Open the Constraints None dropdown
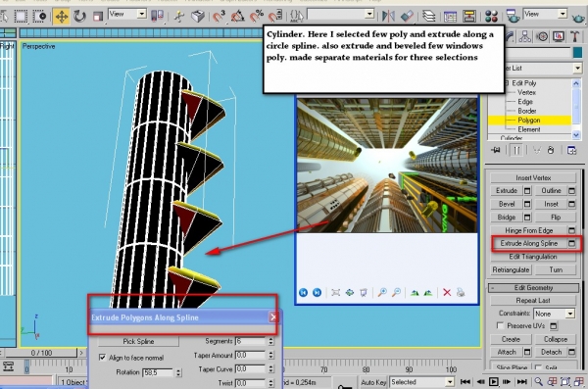 pyautogui.click(x=555, y=314)
